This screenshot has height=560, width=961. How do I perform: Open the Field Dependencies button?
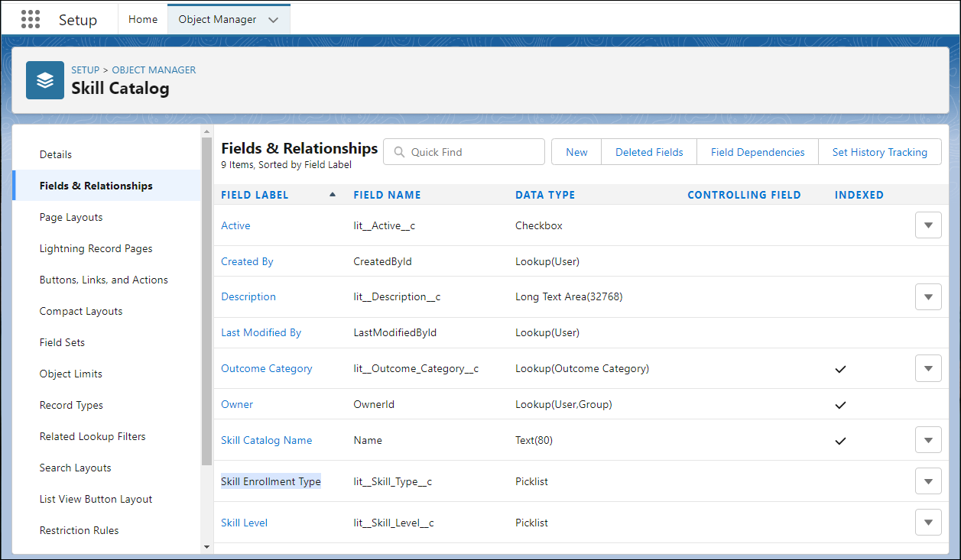(x=757, y=152)
